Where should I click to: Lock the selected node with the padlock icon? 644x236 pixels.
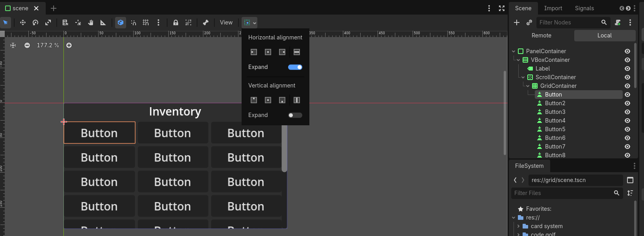176,22
